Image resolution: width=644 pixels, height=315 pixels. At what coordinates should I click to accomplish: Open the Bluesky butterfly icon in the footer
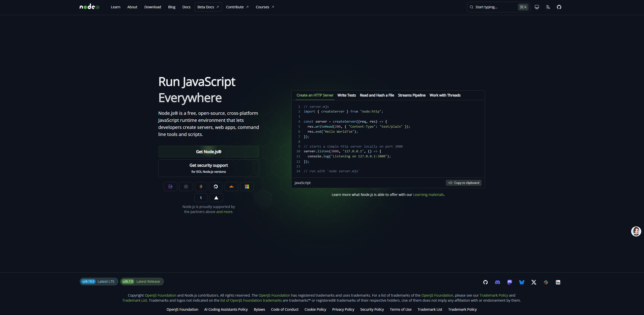(522, 282)
